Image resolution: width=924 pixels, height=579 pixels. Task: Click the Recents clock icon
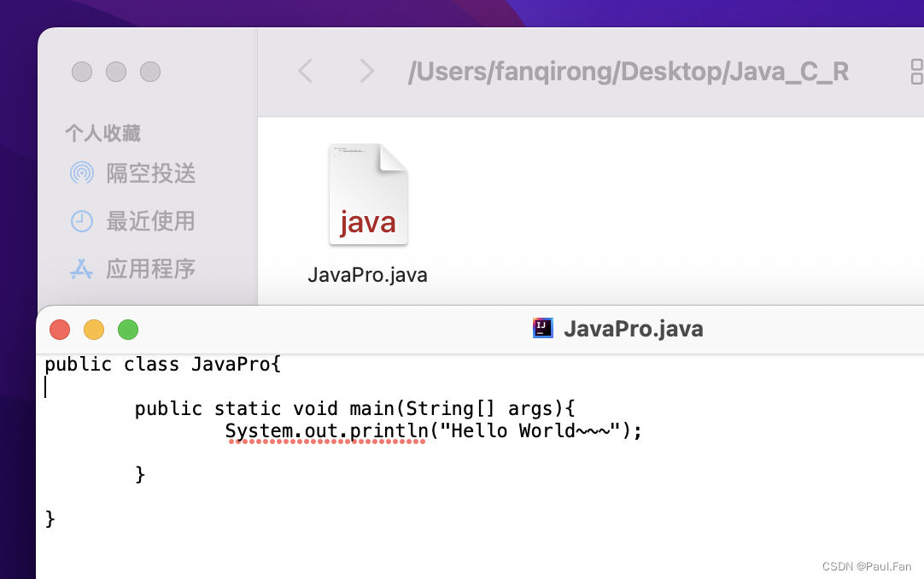pos(82,221)
